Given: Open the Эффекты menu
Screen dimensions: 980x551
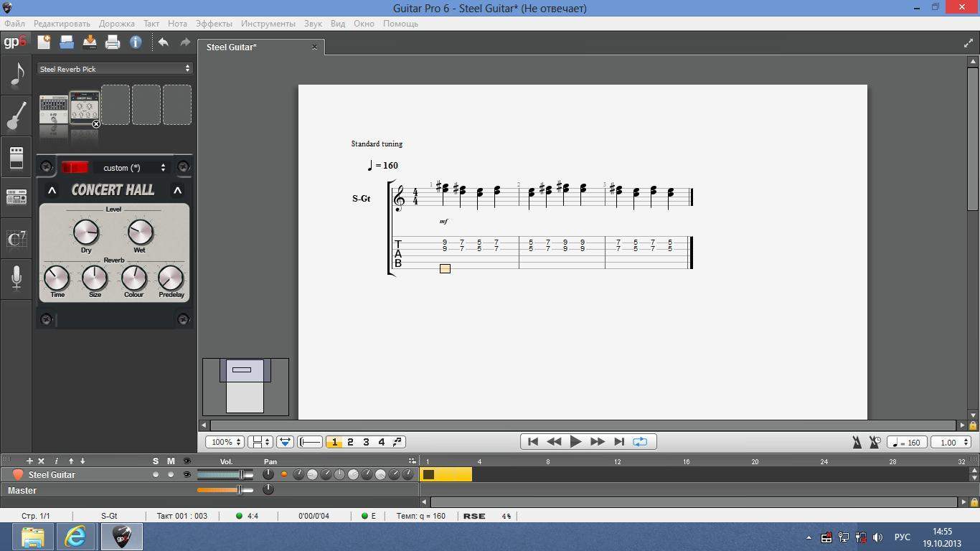Looking at the screenshot, I should click(x=213, y=24).
